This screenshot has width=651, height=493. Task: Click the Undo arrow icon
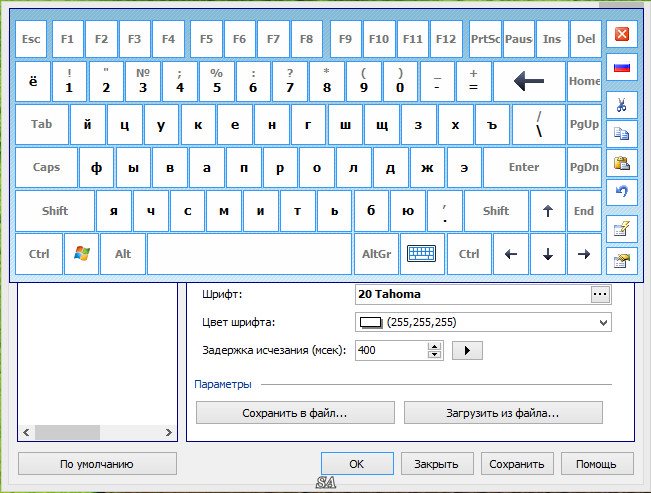pos(622,192)
